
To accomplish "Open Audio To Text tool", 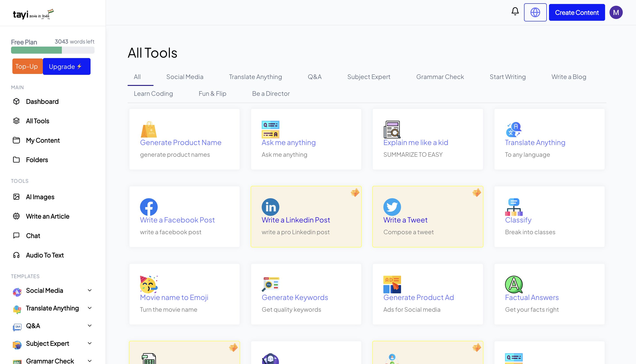I will coord(45,255).
